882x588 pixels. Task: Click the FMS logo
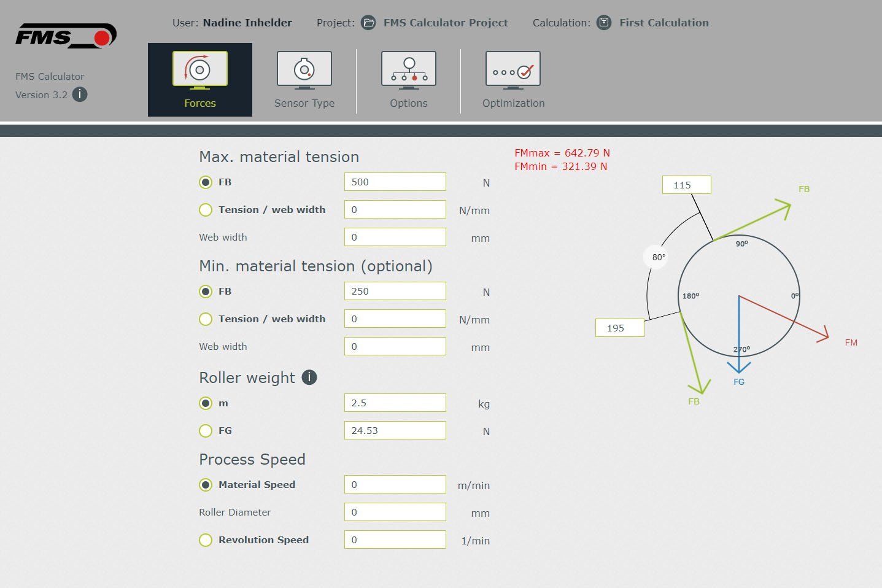point(66,36)
